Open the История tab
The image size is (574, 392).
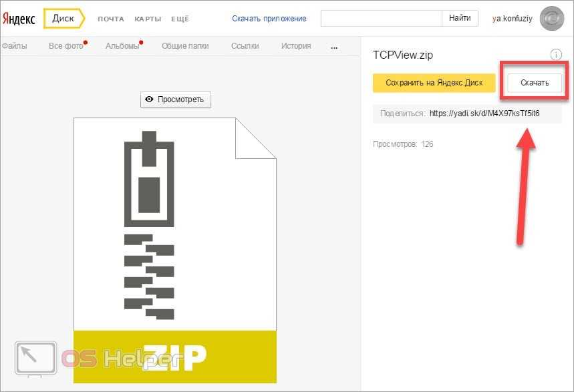[296, 46]
